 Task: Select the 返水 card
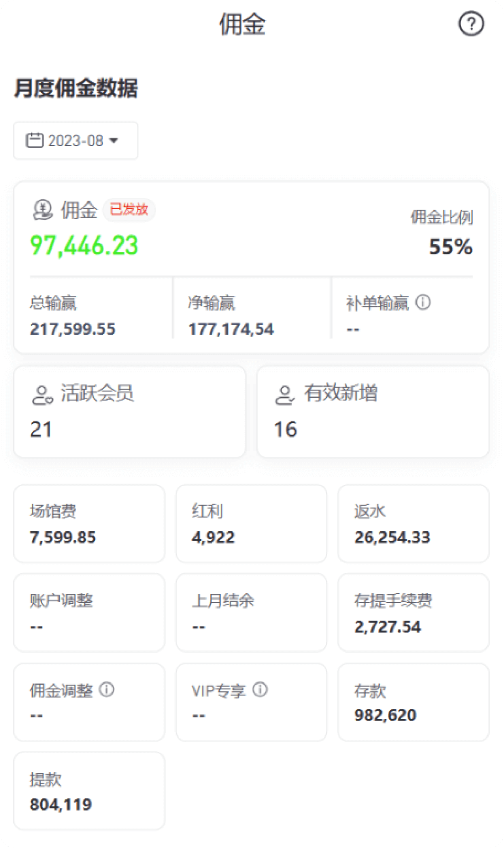pyautogui.click(x=413, y=523)
